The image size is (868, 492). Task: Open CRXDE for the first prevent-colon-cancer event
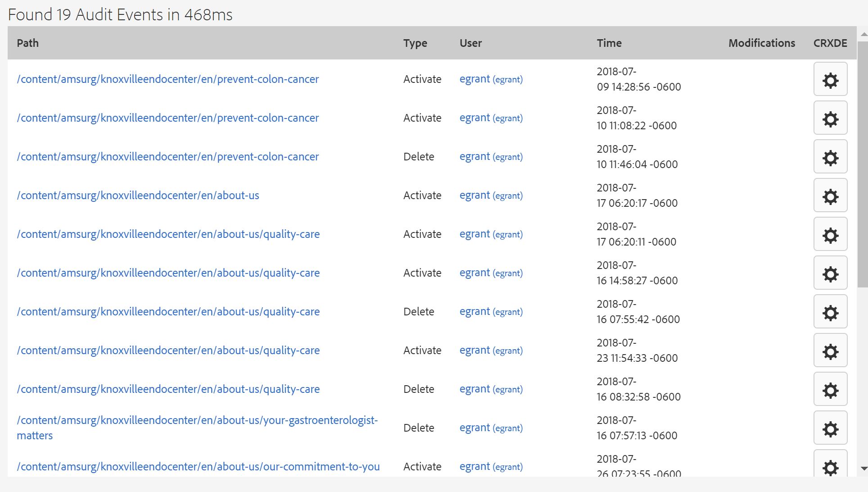831,79
